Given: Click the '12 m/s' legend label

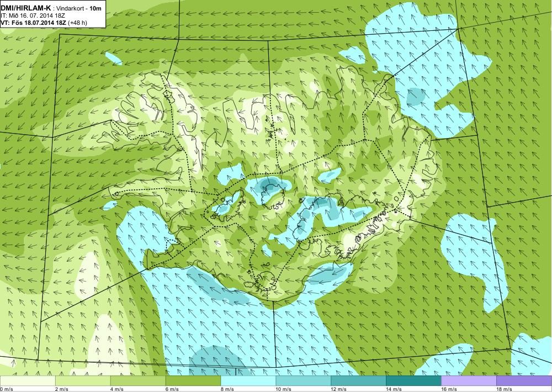Looking at the screenshot, I should (x=339, y=389).
